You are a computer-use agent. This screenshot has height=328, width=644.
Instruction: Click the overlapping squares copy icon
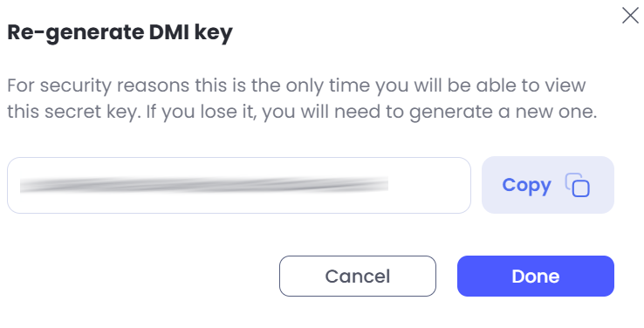tap(577, 185)
